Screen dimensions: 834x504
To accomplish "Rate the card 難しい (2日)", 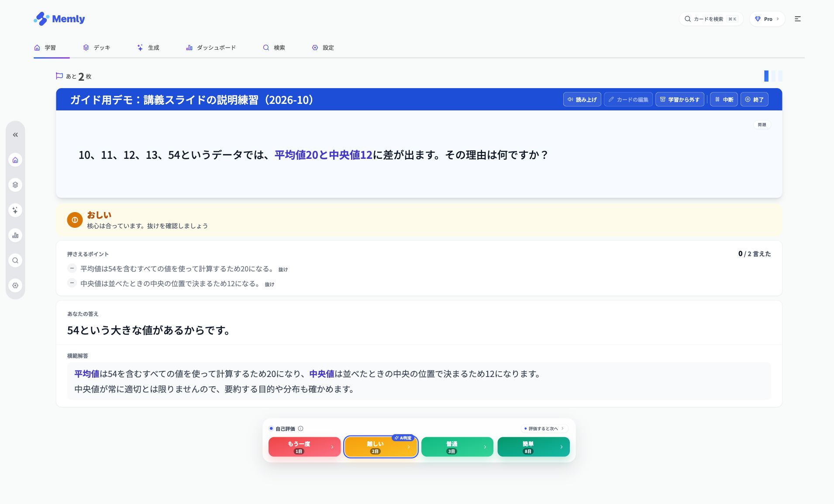I will click(x=381, y=447).
